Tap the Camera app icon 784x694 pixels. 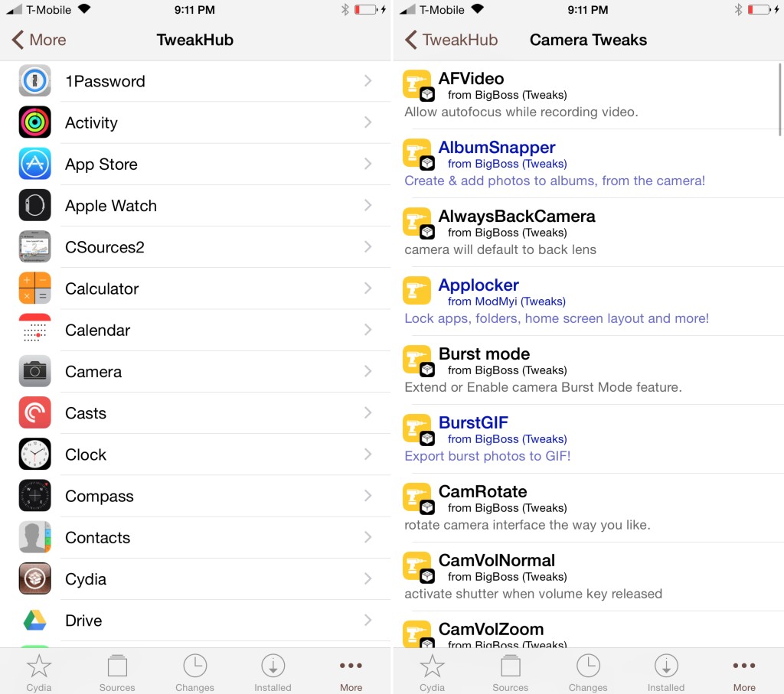[34, 371]
